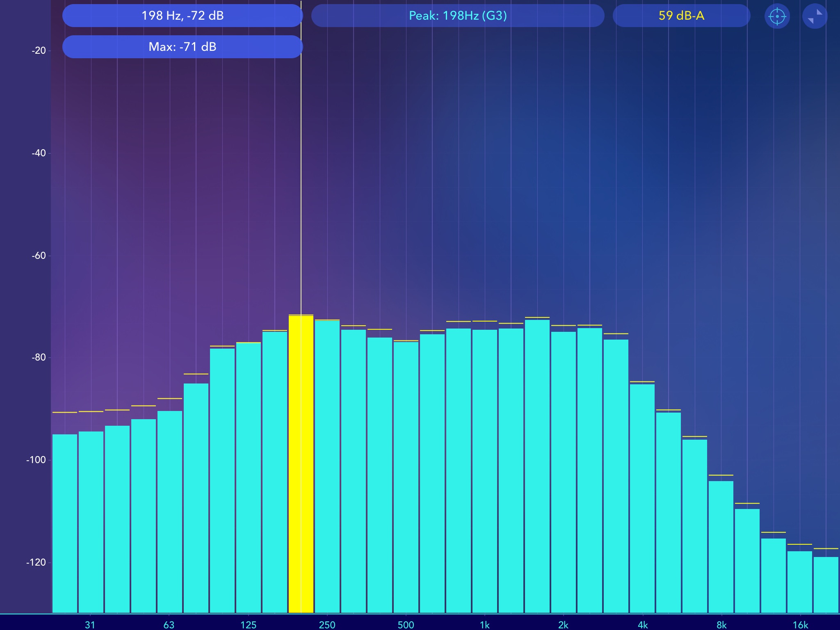Click the 2k frequency axis label
This screenshot has width=840, height=630.
(x=563, y=625)
